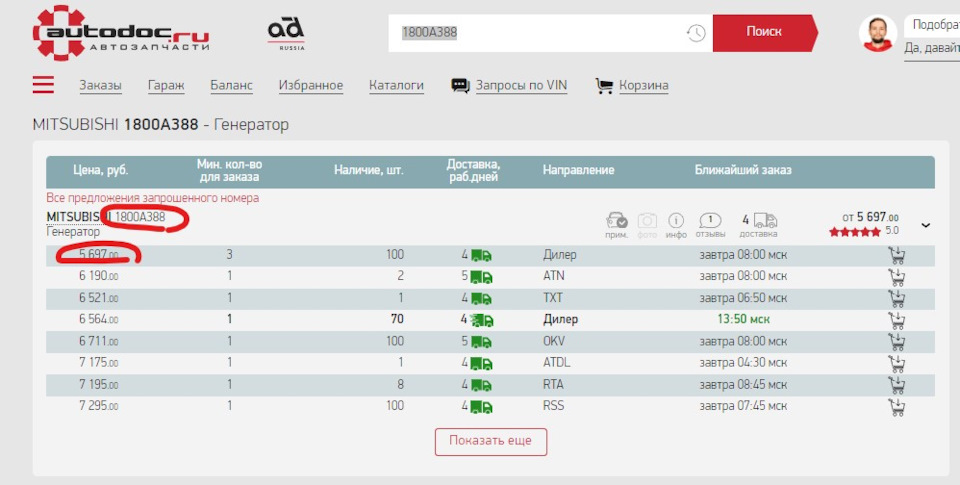Add the 7 195 RTA offer to cart
The height and width of the screenshot is (485, 960).
click(x=897, y=385)
